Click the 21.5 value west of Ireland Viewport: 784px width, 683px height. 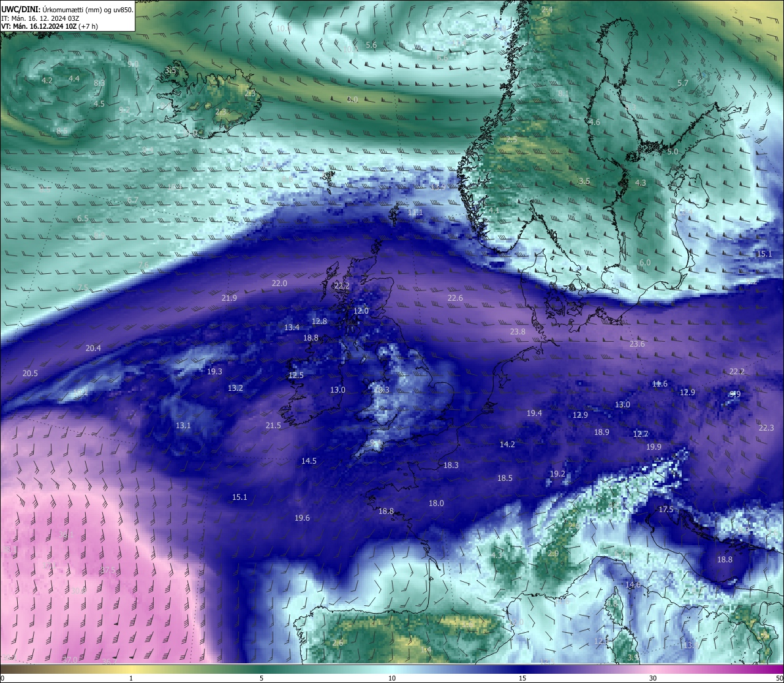tap(273, 425)
